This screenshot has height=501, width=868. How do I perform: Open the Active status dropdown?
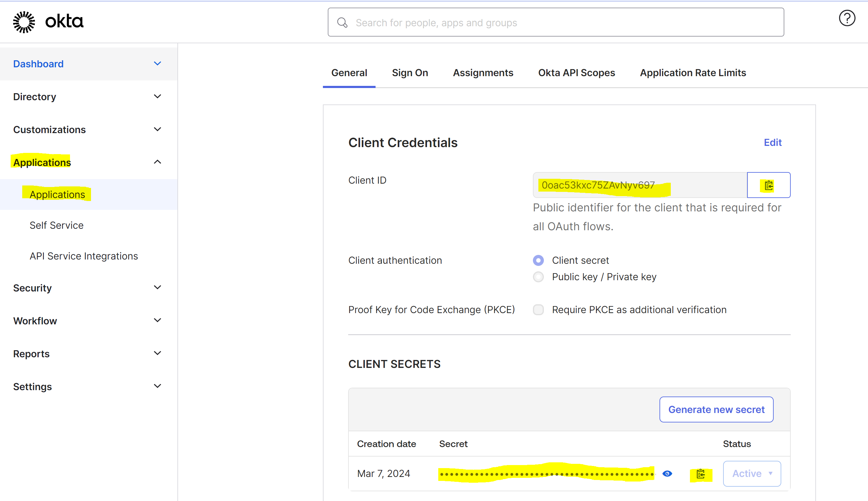coord(752,474)
